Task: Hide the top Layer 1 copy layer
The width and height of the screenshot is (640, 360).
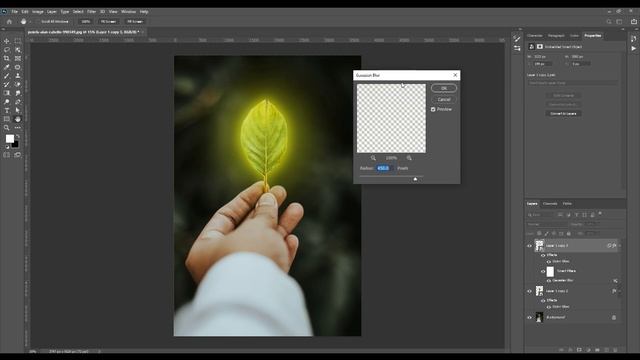Action: pyautogui.click(x=529, y=246)
